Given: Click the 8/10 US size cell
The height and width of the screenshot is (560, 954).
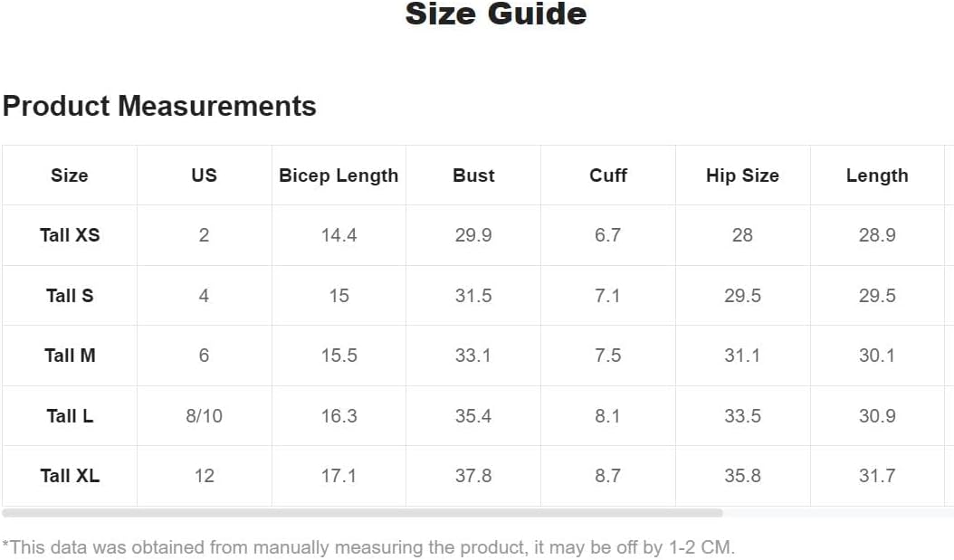Looking at the screenshot, I should point(205,416).
